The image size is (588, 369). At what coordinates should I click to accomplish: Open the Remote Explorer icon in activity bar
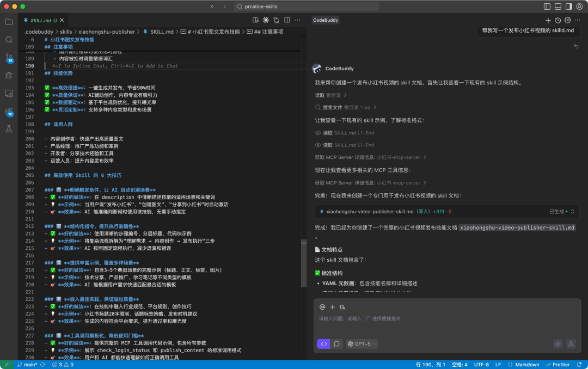[x=9, y=93]
